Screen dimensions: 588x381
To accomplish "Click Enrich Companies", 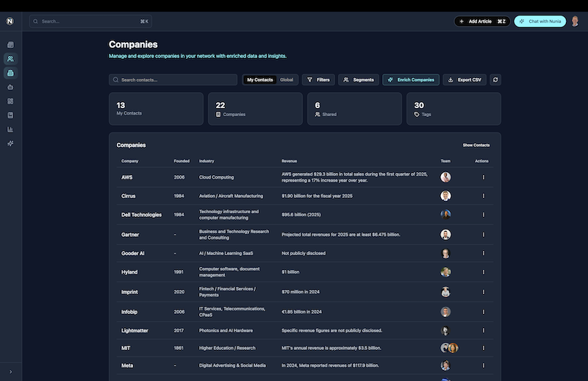I will pos(411,79).
